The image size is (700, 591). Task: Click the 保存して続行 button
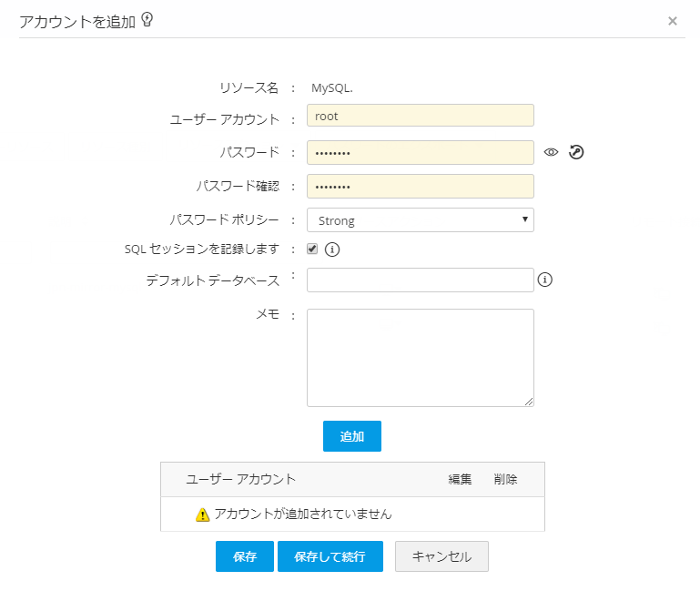tap(330, 556)
